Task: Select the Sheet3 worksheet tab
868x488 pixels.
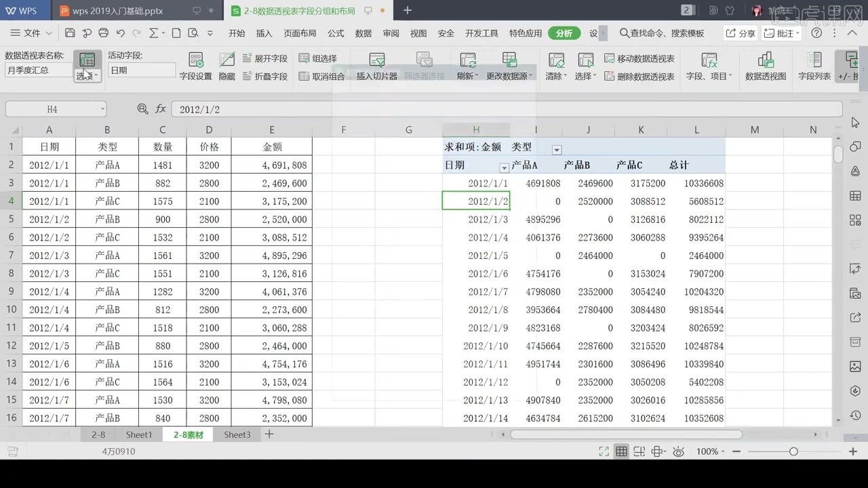Action: click(237, 434)
